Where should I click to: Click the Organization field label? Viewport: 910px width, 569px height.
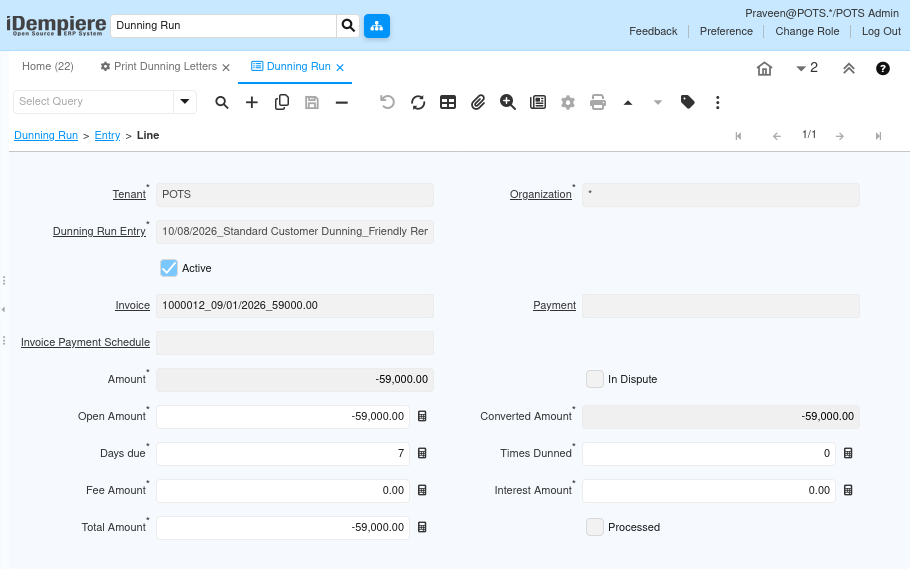[x=540, y=195]
